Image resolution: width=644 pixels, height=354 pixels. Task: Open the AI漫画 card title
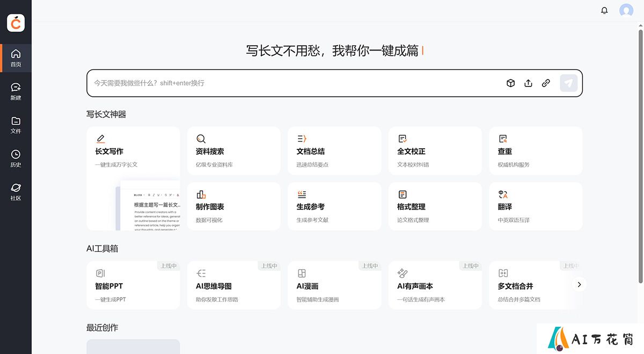click(x=308, y=286)
